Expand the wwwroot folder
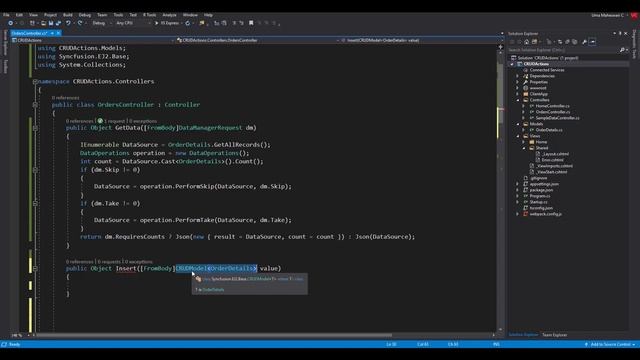The height and width of the screenshot is (360, 640). (x=518, y=88)
